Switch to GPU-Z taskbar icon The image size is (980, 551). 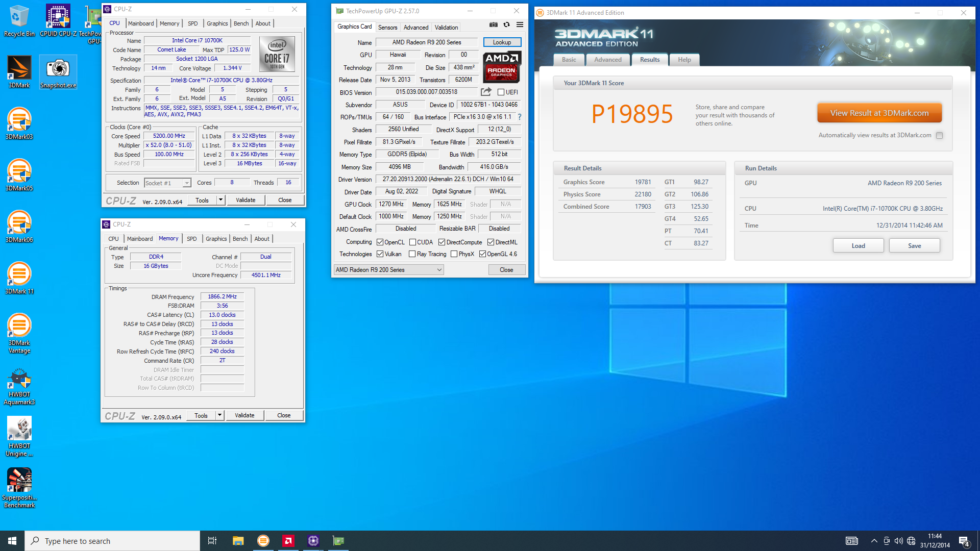[338, 541]
